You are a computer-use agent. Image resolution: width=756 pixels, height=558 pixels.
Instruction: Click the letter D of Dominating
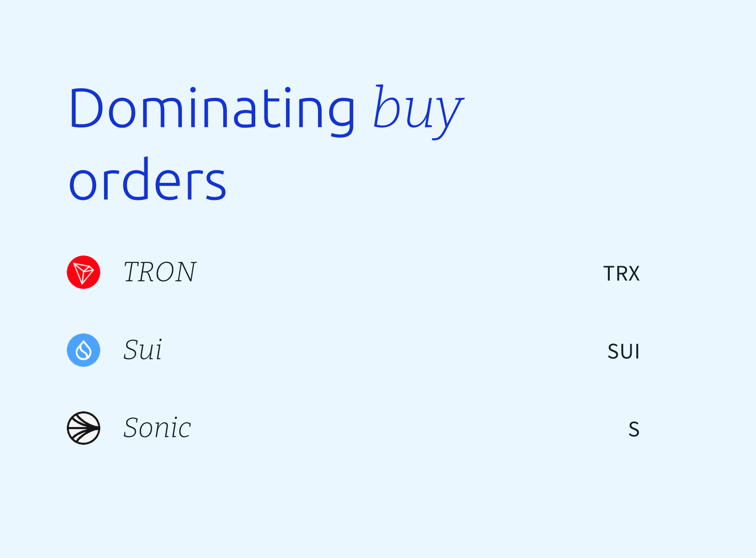coord(86,108)
